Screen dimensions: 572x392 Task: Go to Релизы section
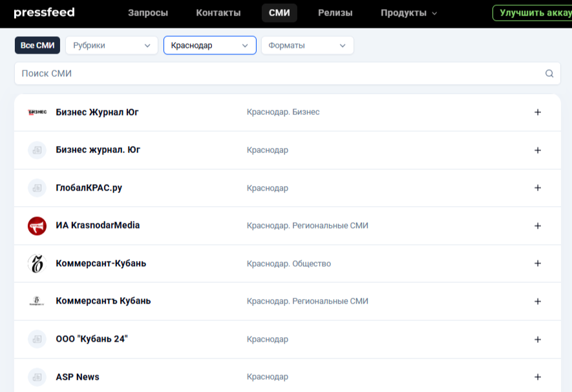(x=335, y=13)
